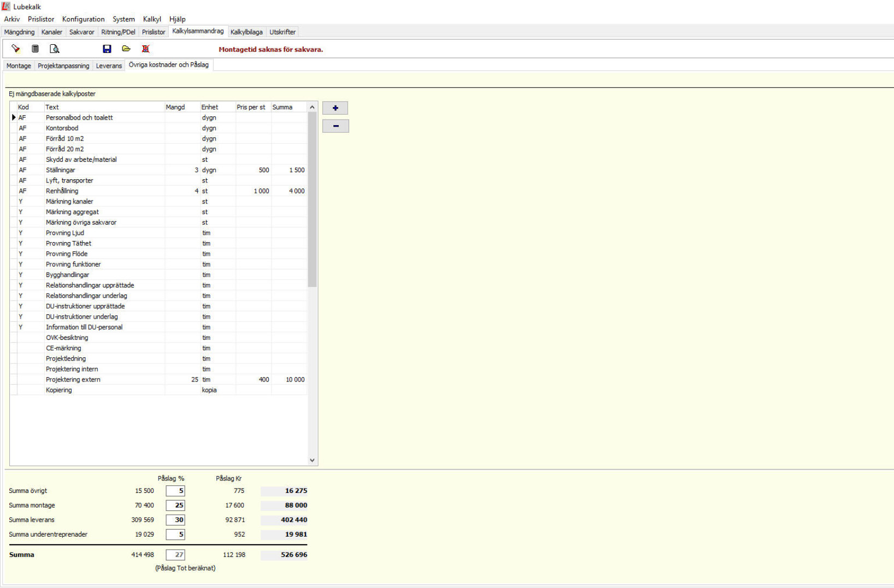
Task: Save using the blue floppy disk icon
Action: (107, 49)
